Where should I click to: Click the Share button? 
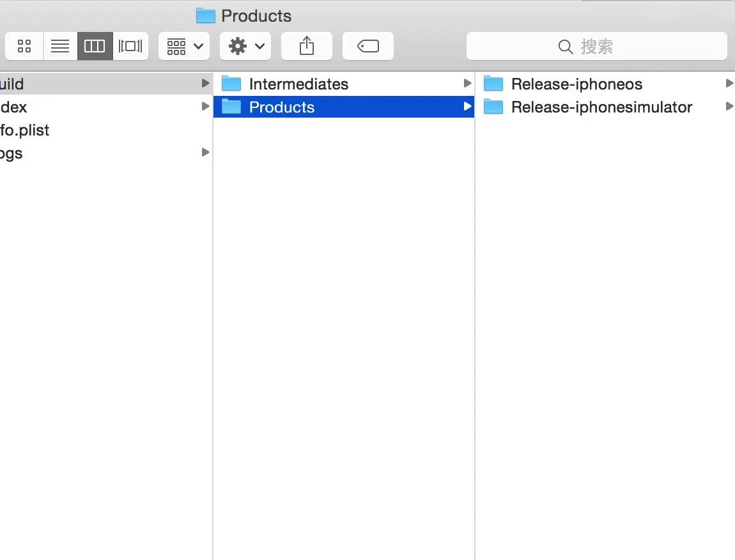tap(307, 46)
